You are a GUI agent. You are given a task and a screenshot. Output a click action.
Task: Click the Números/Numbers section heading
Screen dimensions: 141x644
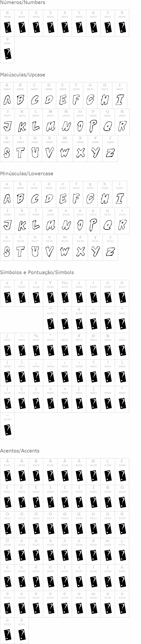pyautogui.click(x=22, y=2)
